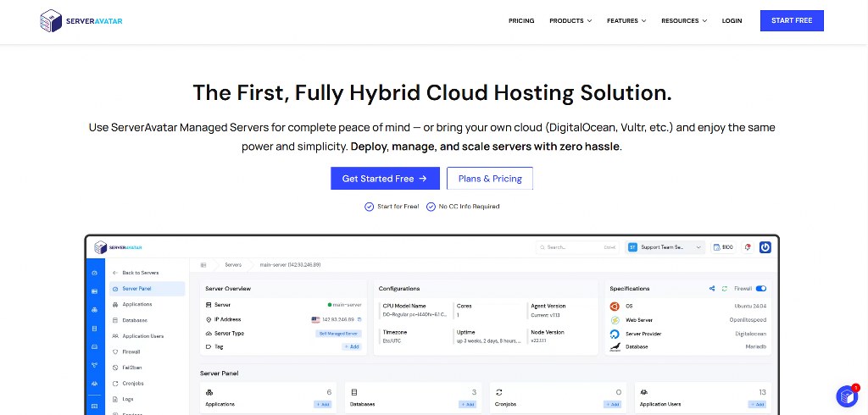The height and width of the screenshot is (415, 868).
Task: Click Add button on Applications card
Action: (x=323, y=405)
